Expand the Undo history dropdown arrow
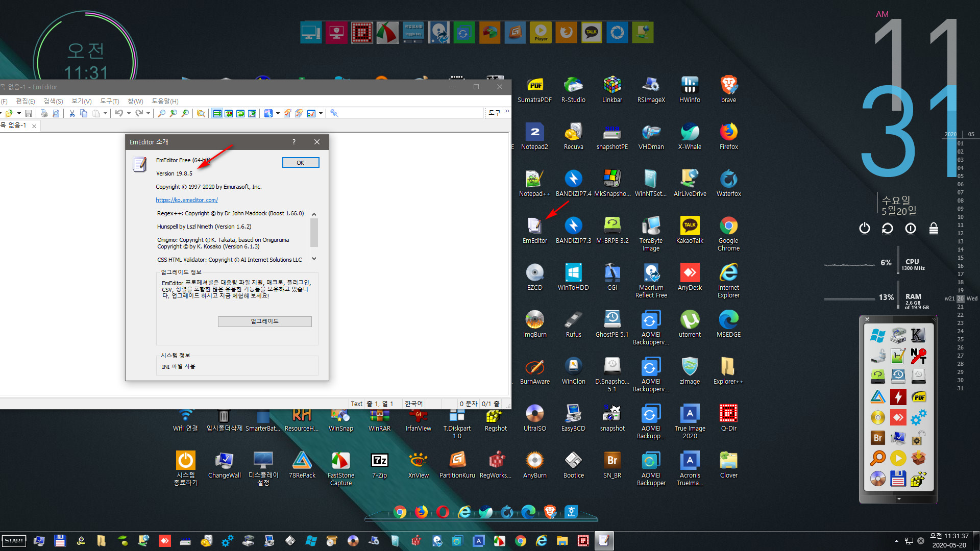The height and width of the screenshot is (551, 980). [129, 113]
